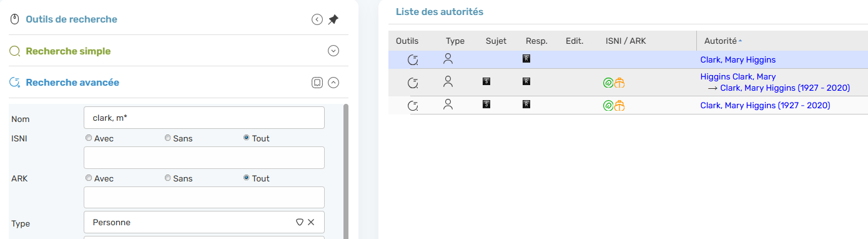Click person type icon in first row

[448, 59]
